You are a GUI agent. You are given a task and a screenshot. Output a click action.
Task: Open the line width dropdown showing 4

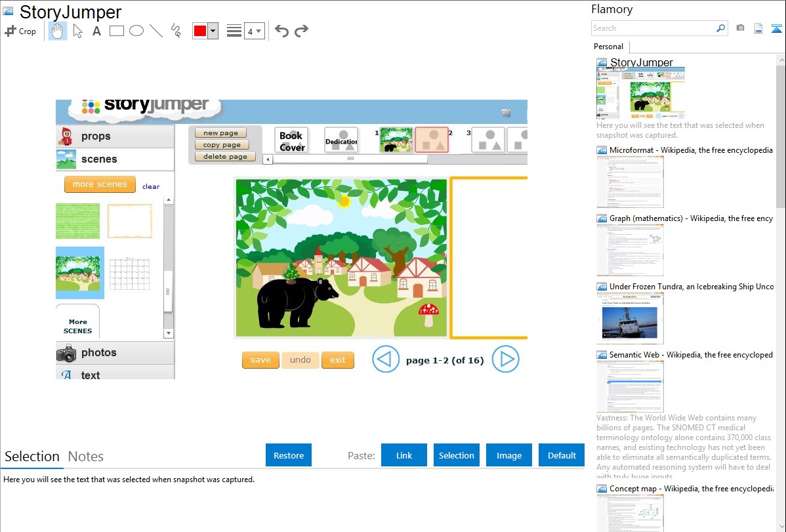click(254, 31)
